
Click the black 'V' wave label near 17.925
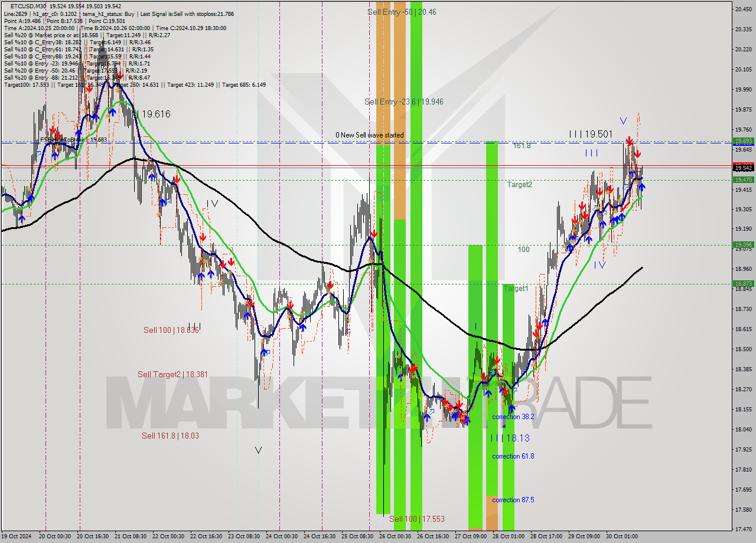pyautogui.click(x=258, y=450)
